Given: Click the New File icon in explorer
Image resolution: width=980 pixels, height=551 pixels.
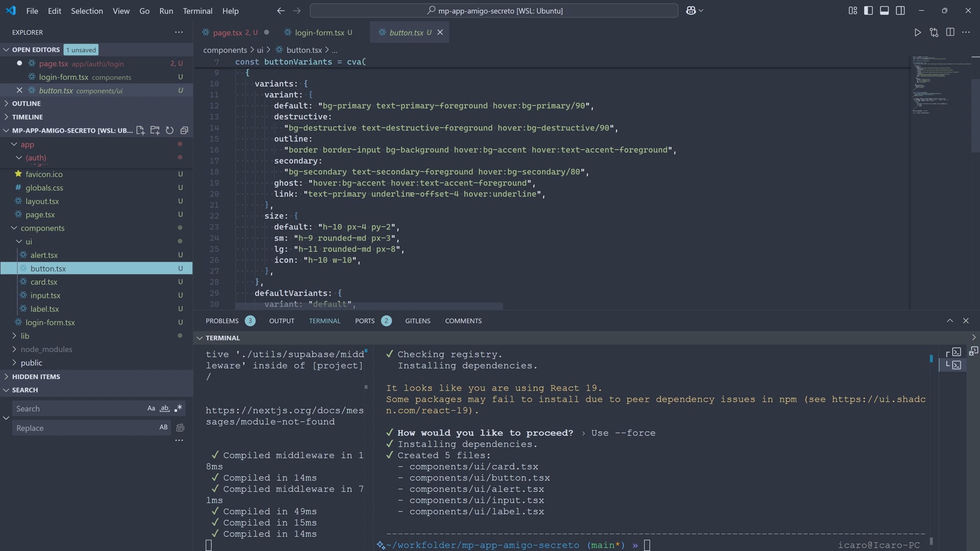Looking at the screenshot, I should tap(140, 131).
